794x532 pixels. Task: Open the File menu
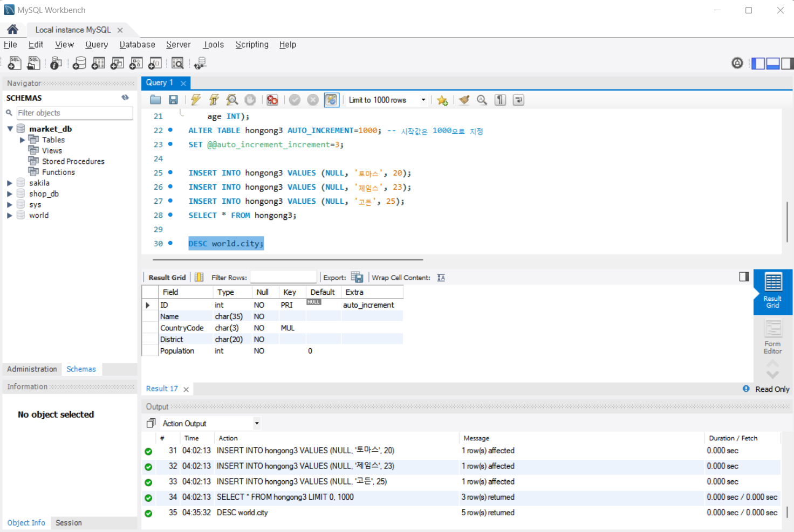click(10, 44)
